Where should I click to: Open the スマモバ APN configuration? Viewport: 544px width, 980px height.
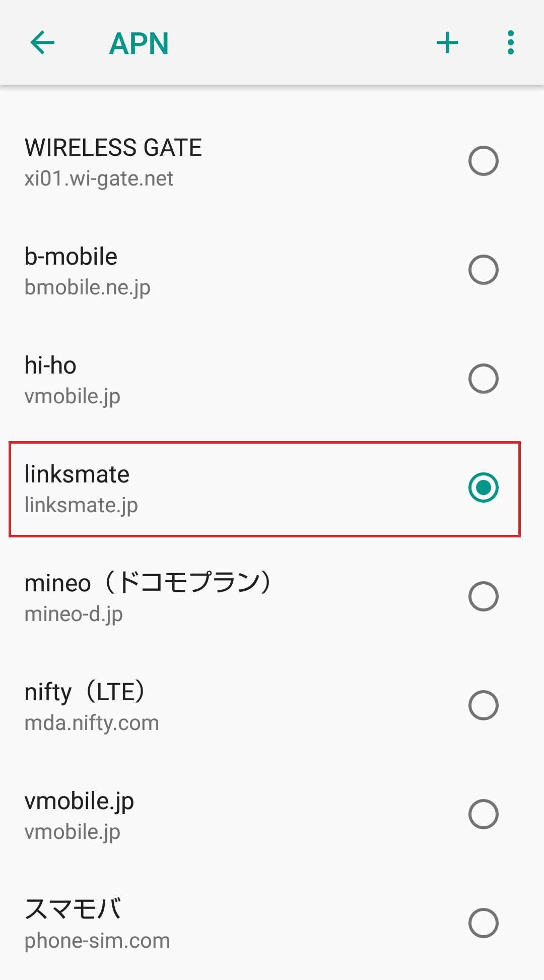point(201,924)
